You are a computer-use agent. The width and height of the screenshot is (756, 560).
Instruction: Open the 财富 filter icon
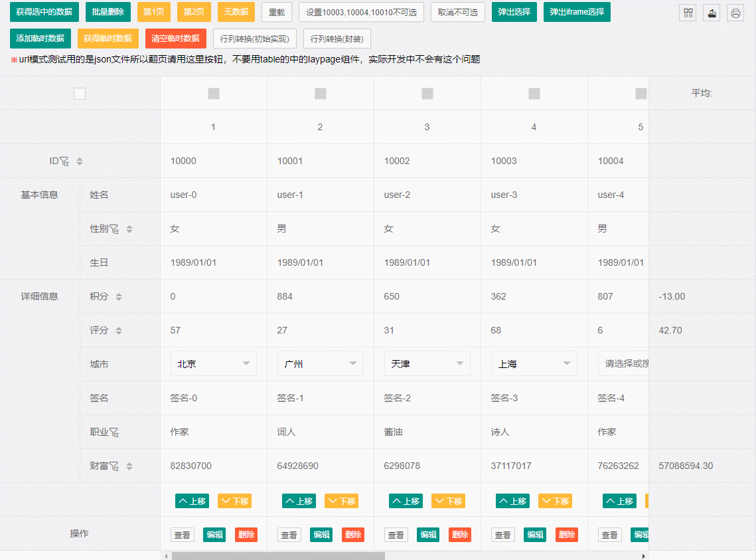[114, 466]
